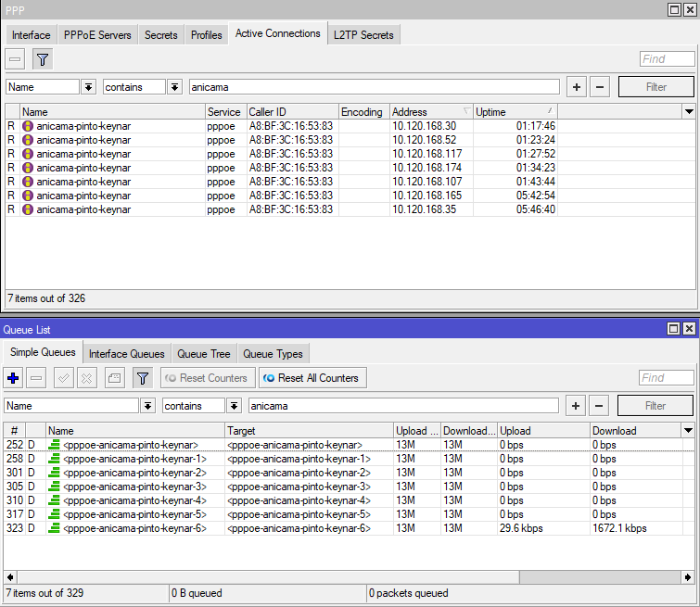The image size is (700, 607).
Task: Click horizontal scrollbar thumb in Queue List
Action: pos(268,577)
